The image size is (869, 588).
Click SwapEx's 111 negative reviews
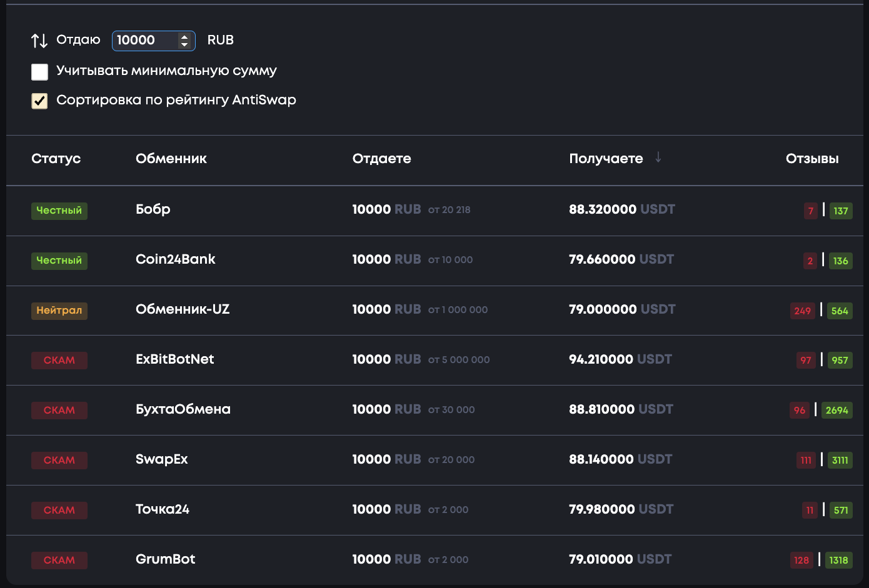806,461
